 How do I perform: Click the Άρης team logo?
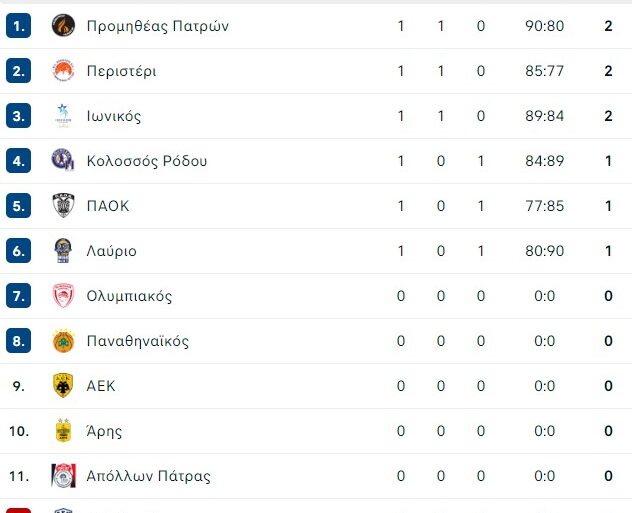(63, 431)
